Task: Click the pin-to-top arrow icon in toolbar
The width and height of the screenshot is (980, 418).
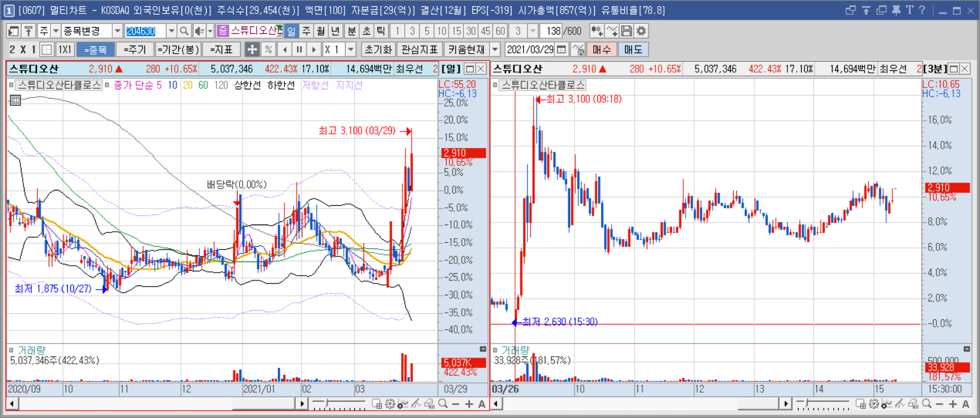Action: point(28,31)
